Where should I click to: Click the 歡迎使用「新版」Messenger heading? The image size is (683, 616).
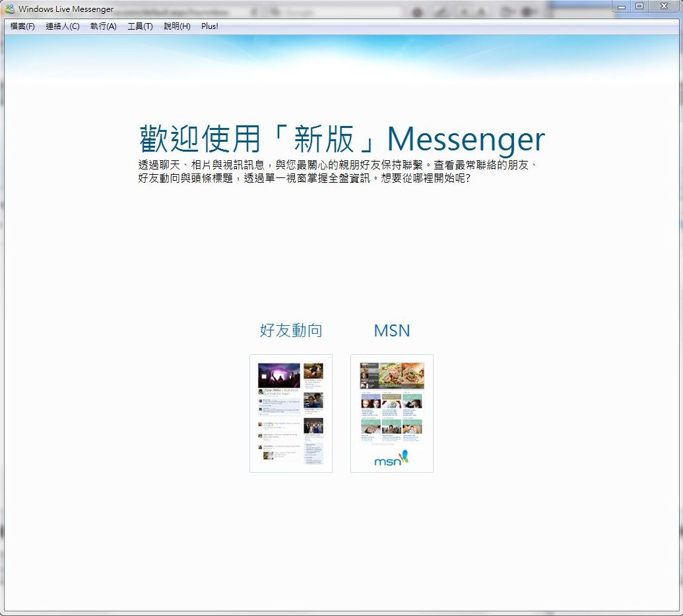(x=342, y=139)
